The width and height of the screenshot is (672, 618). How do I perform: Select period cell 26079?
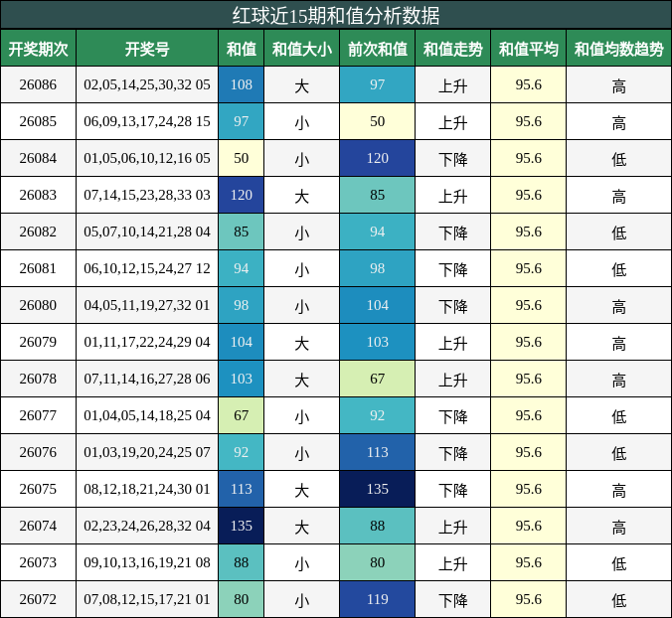tap(38, 342)
